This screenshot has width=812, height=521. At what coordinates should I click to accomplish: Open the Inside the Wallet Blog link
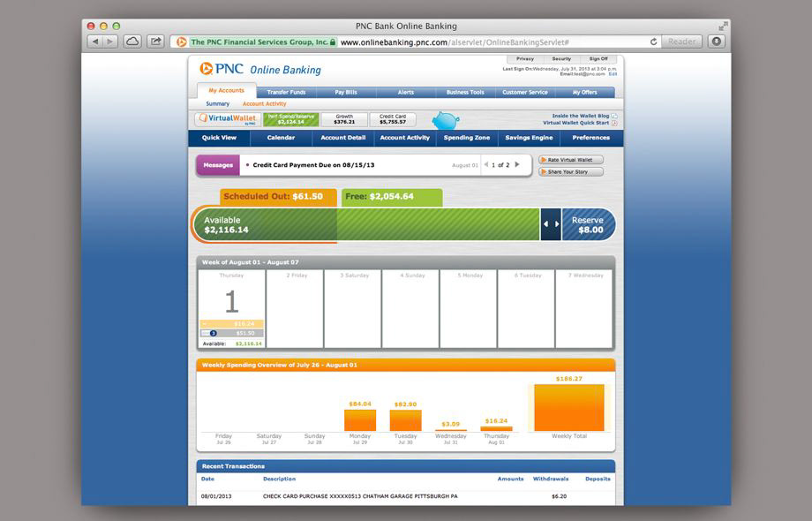(x=581, y=116)
